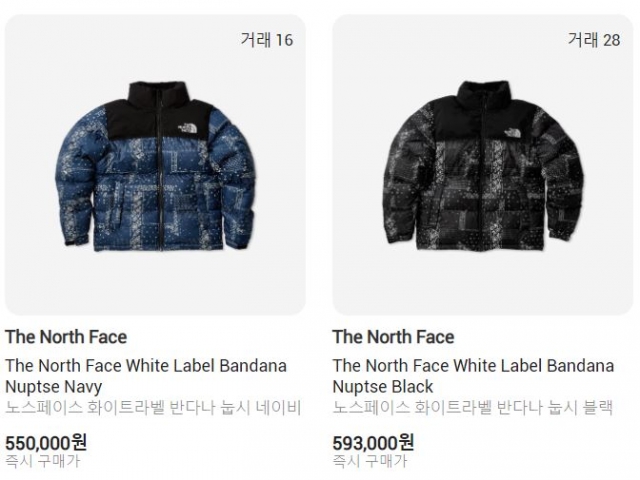Open The North Face brand above Black listing
Screen dimensions: 640x480
click(393, 337)
